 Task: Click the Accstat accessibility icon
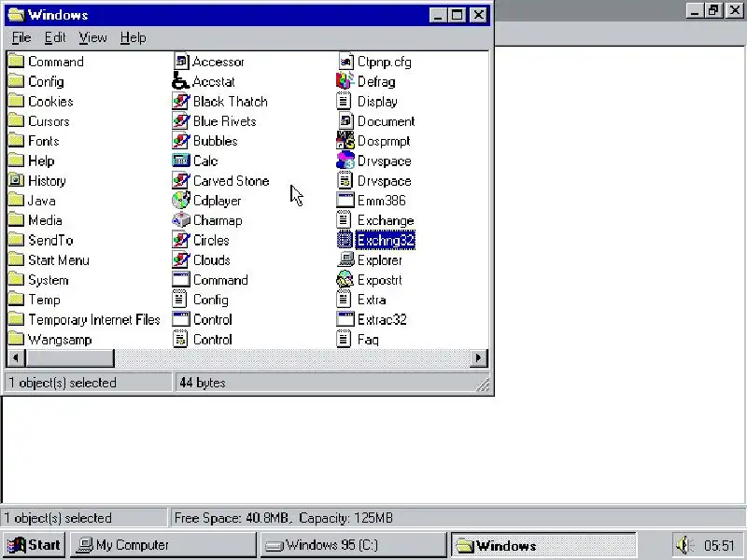[181, 81]
